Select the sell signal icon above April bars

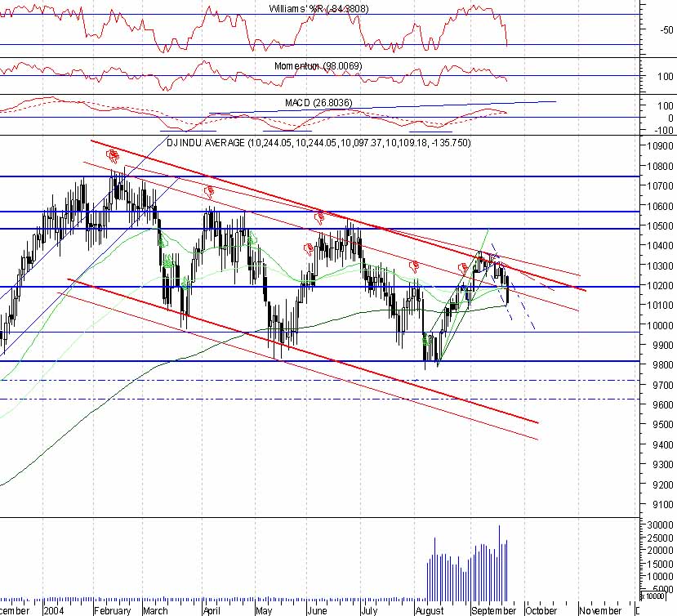[208, 191]
